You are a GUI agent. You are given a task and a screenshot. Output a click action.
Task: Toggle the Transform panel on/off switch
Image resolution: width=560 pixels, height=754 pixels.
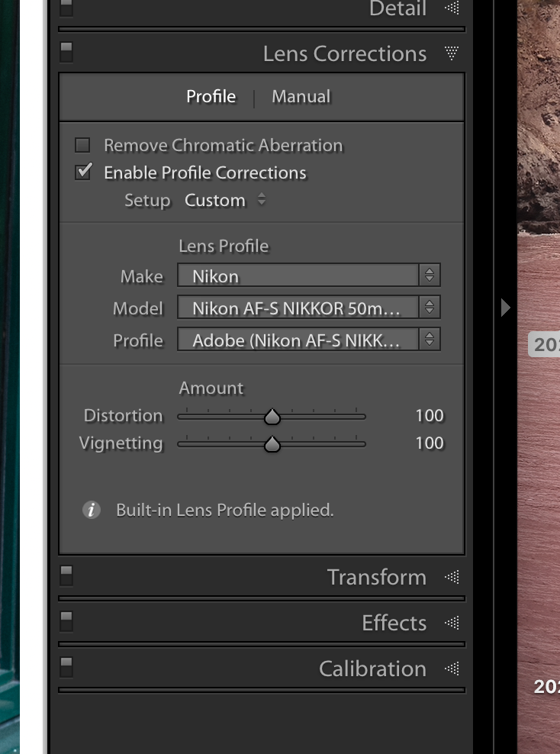(66, 576)
